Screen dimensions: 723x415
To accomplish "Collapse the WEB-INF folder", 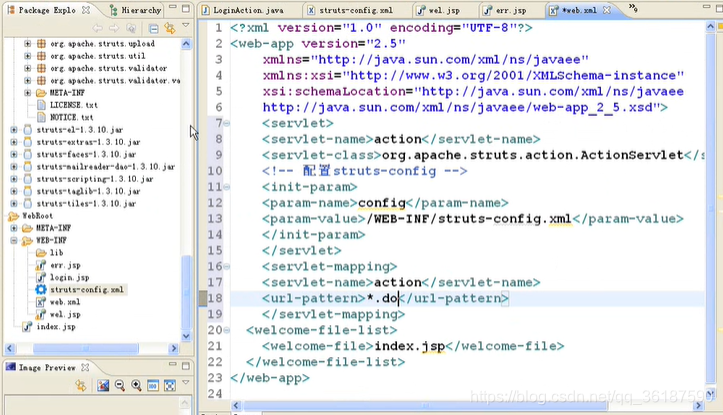I will pos(14,240).
